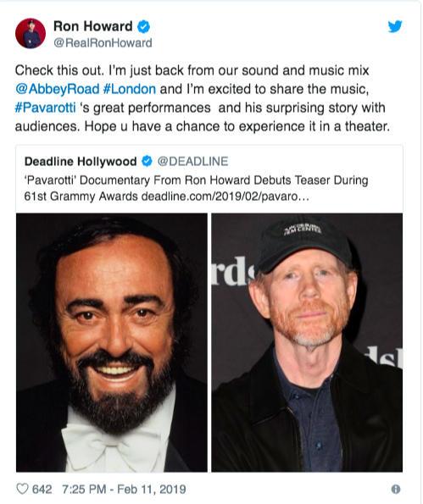This screenshot has width=423, height=504.
Task: Click the 642 likes count
Action: pyautogui.click(x=42, y=490)
